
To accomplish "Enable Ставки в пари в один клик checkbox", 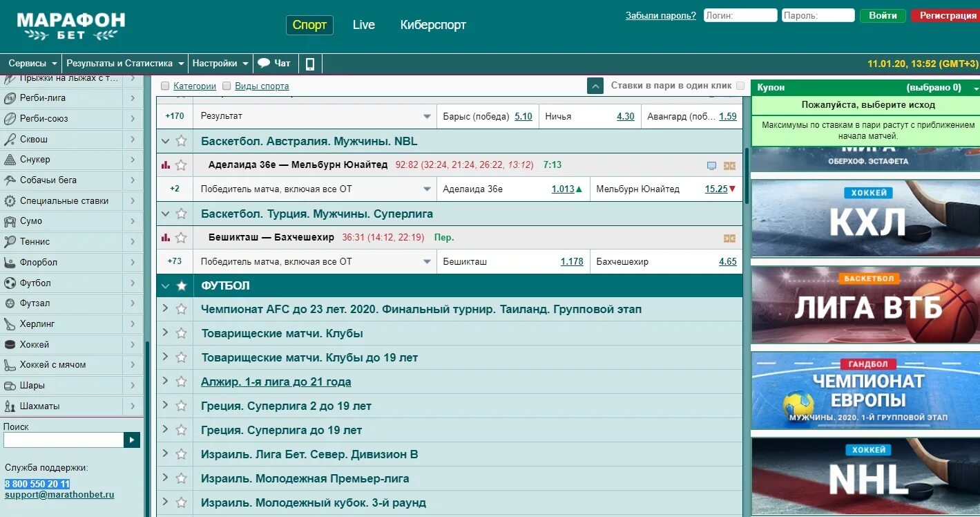I will click(740, 86).
